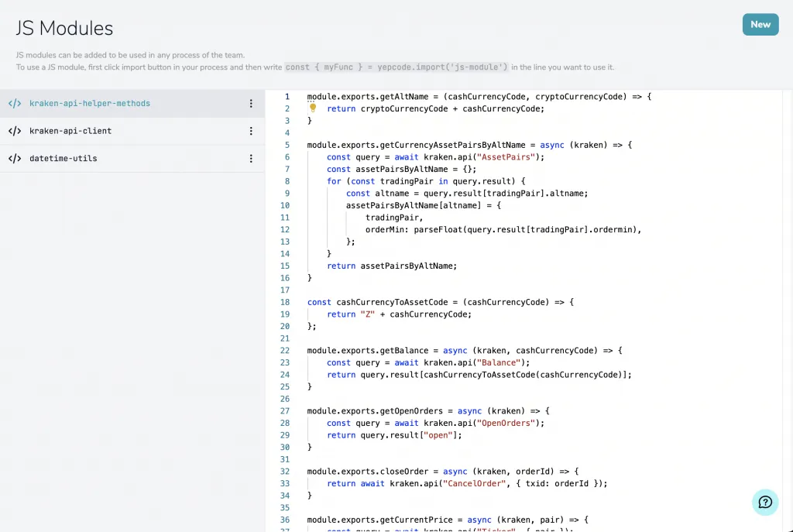Image resolution: width=793 pixels, height=532 pixels.
Task: Click line number 22 in the gutter
Action: click(x=286, y=351)
